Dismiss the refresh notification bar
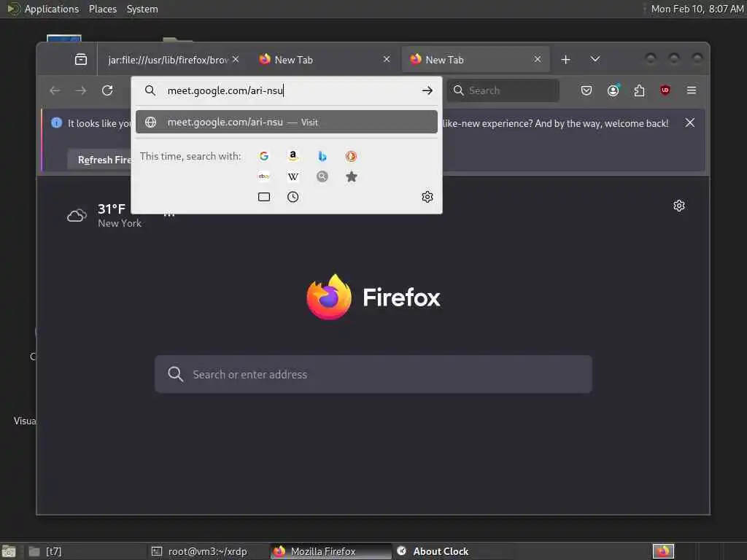This screenshot has width=747, height=560. 689,122
